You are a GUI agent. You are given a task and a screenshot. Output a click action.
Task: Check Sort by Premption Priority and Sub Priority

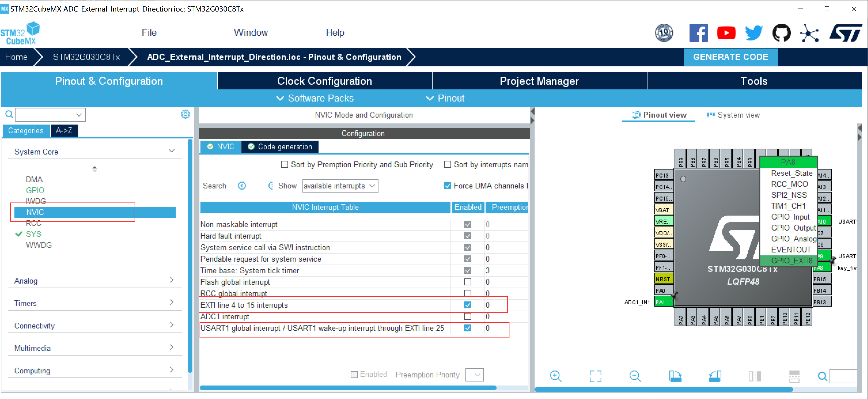[285, 164]
